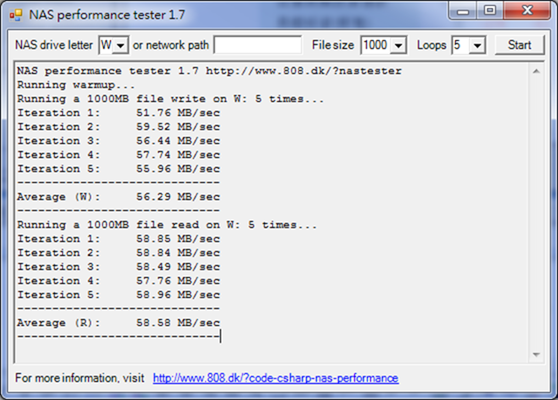Click the 'NAS drive letter' label

[x=54, y=45]
